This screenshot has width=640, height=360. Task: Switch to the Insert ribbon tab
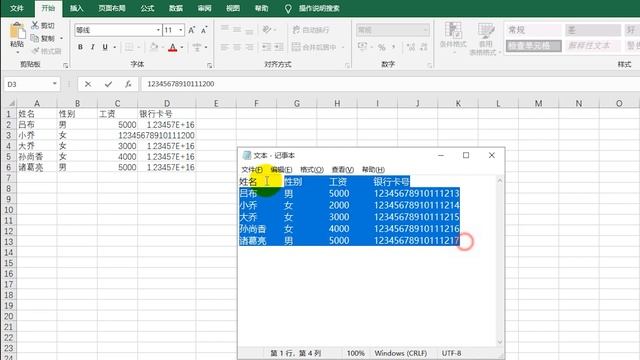tap(76, 8)
